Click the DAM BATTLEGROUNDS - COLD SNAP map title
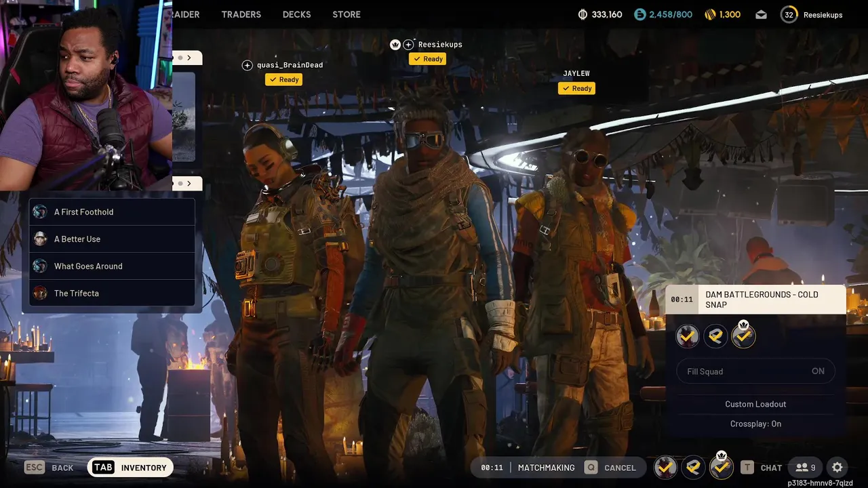Screen dimensions: 868x488 [x=762, y=300]
